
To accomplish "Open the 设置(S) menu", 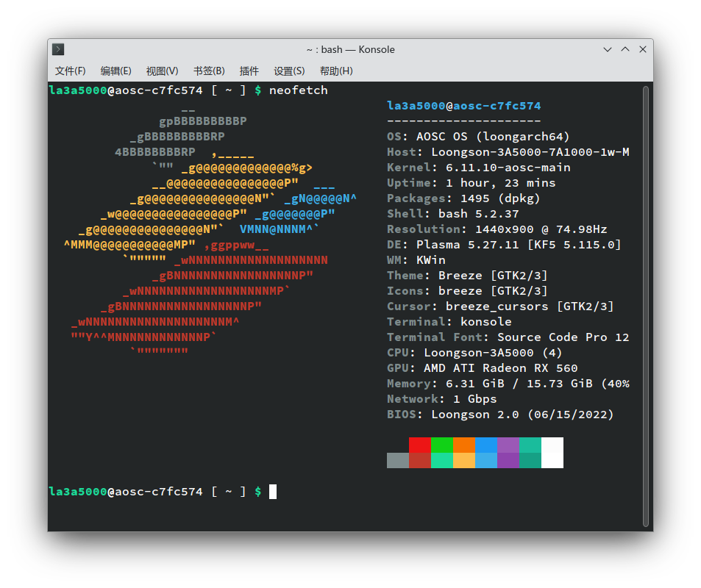I will [289, 71].
